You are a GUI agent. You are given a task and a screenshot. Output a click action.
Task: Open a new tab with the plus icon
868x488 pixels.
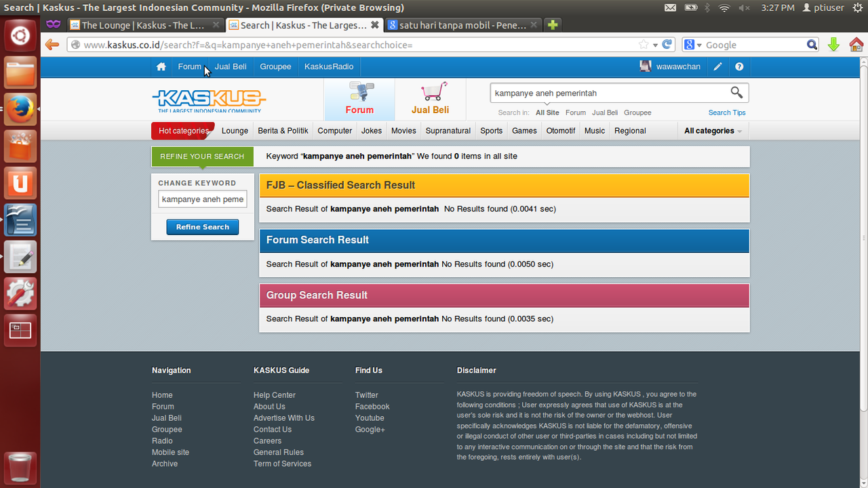click(553, 25)
